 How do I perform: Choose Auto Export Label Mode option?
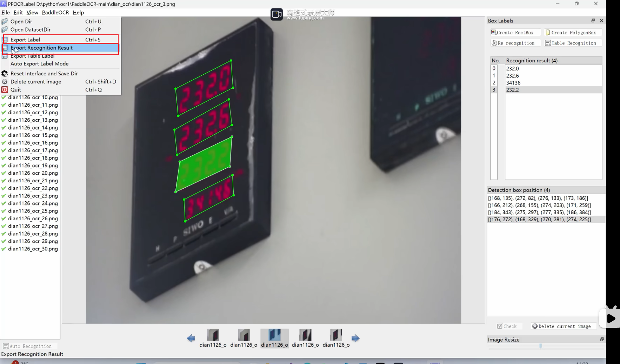(x=39, y=64)
